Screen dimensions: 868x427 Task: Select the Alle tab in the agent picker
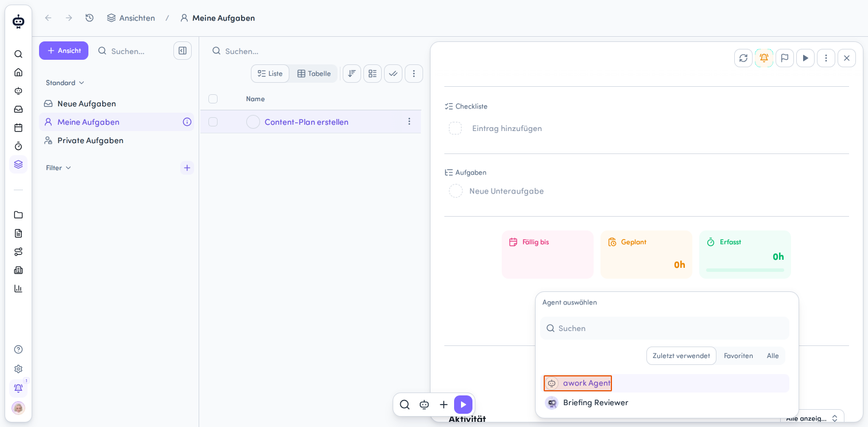pyautogui.click(x=773, y=356)
